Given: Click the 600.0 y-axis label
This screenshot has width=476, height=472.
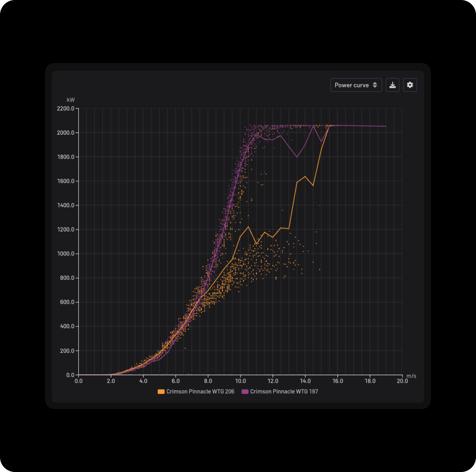Looking at the screenshot, I should [67, 302].
